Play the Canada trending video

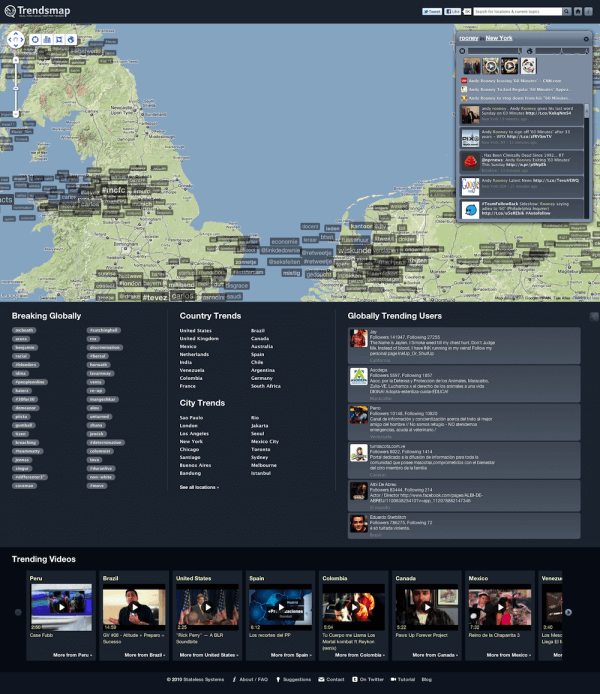(x=427, y=607)
